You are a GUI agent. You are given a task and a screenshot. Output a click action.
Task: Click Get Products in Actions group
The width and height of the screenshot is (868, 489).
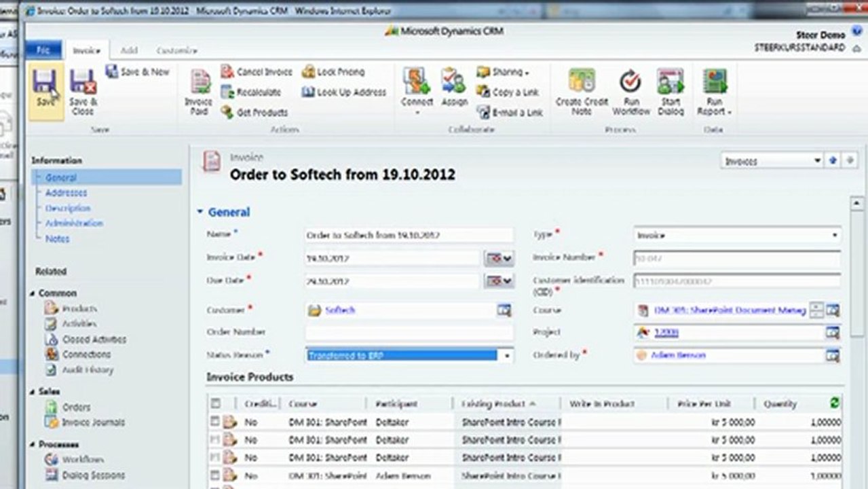[x=254, y=113]
